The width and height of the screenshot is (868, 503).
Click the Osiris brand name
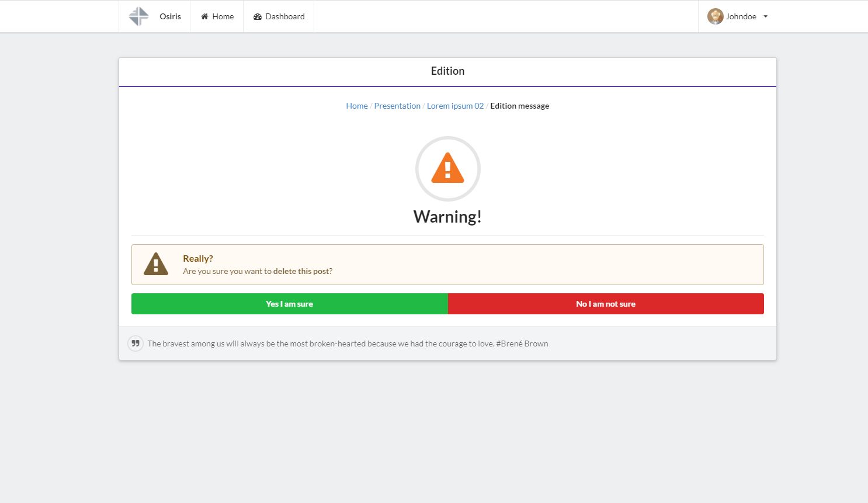(170, 16)
